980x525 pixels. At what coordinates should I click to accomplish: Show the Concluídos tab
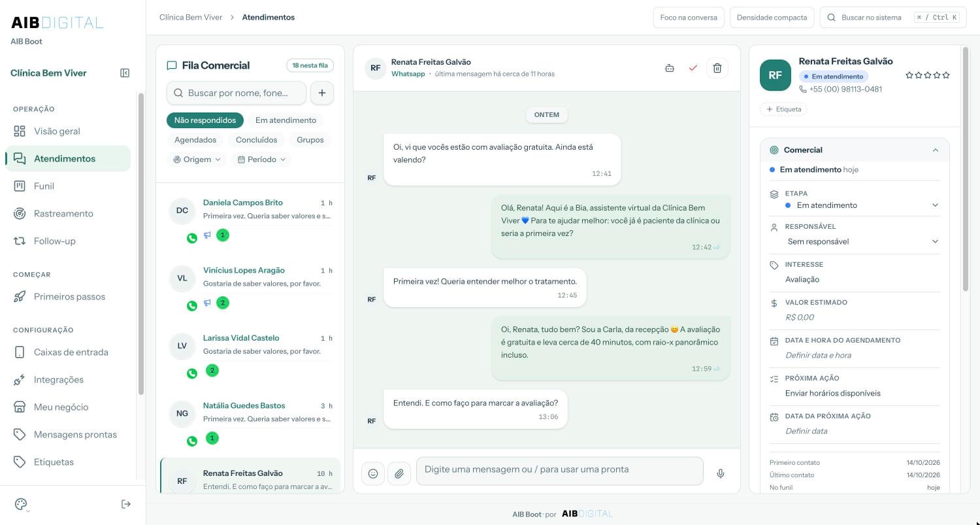(256, 140)
